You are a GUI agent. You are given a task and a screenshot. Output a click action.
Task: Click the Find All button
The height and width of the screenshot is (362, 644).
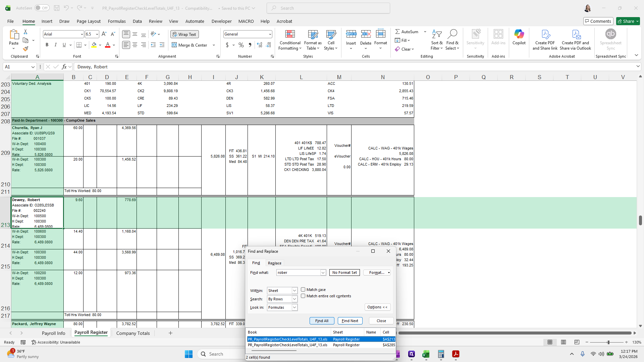pyautogui.click(x=322, y=321)
